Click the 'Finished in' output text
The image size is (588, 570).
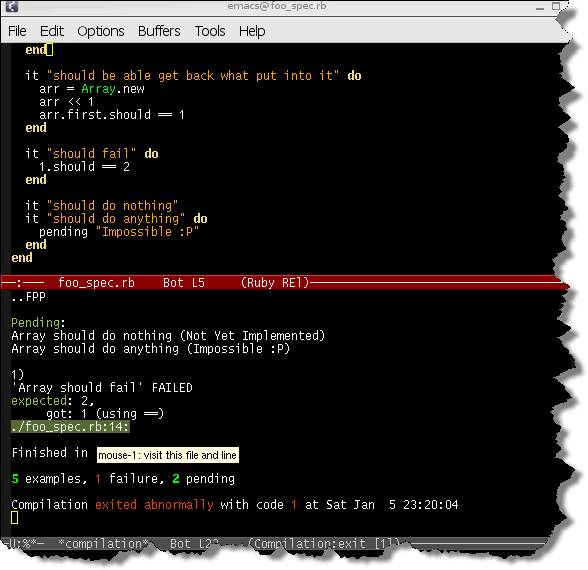click(50, 453)
